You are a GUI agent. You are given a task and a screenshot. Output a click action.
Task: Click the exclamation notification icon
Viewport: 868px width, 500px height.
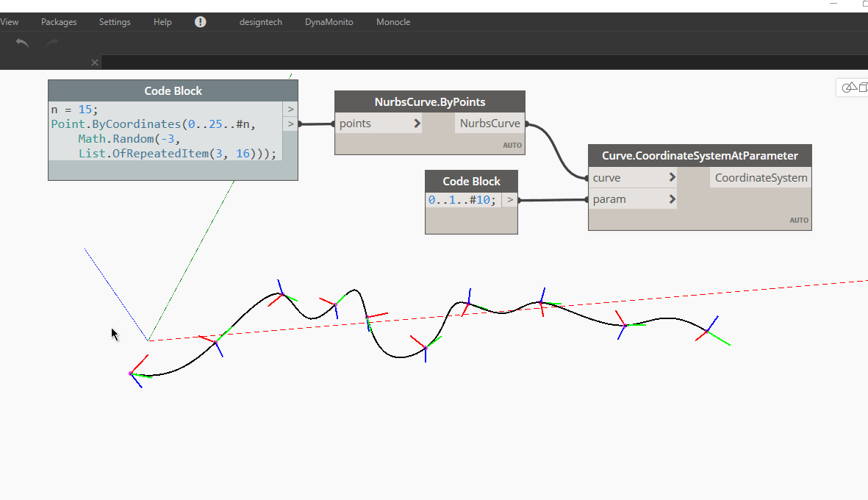click(x=201, y=21)
